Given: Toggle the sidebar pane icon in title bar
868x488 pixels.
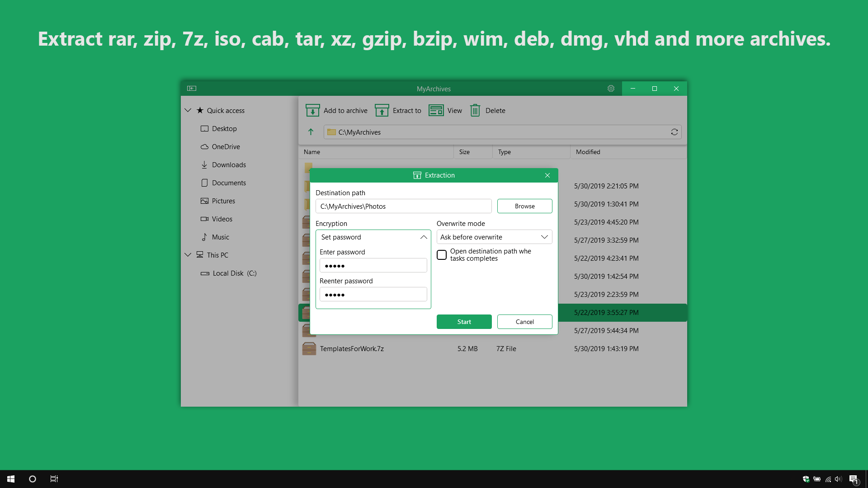Looking at the screenshot, I should [x=192, y=89].
